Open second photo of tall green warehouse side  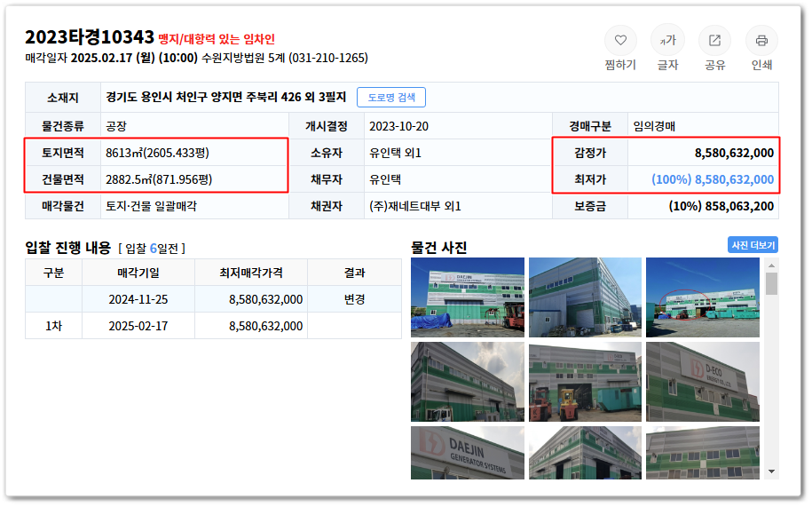[585, 297]
